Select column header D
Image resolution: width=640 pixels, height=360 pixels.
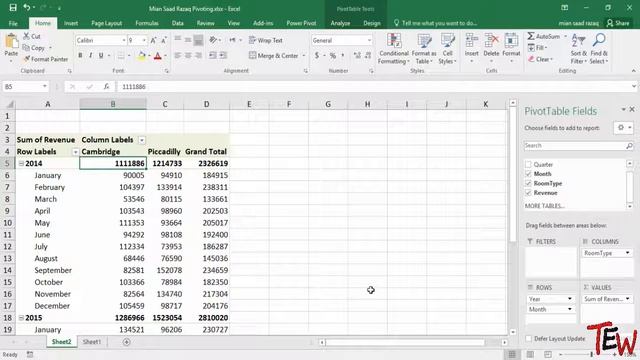[x=207, y=104]
